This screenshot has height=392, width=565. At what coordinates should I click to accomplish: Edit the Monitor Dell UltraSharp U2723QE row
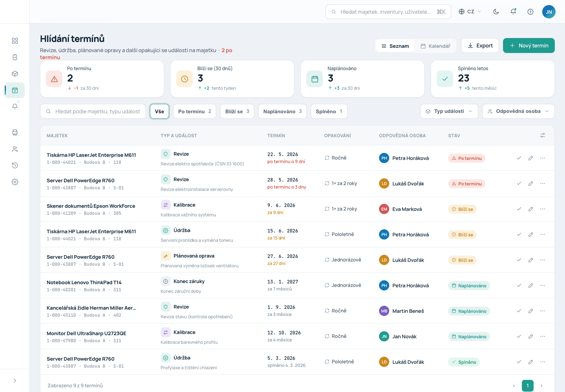530,336
